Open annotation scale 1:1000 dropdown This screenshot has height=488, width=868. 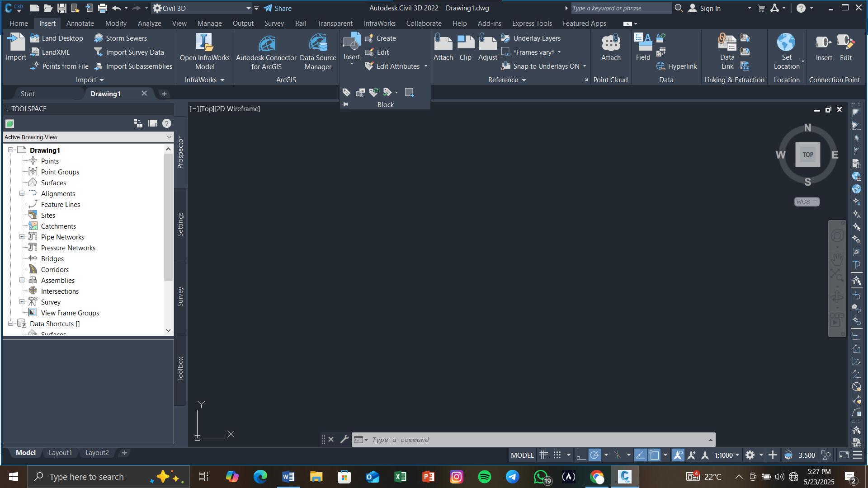coord(727,455)
